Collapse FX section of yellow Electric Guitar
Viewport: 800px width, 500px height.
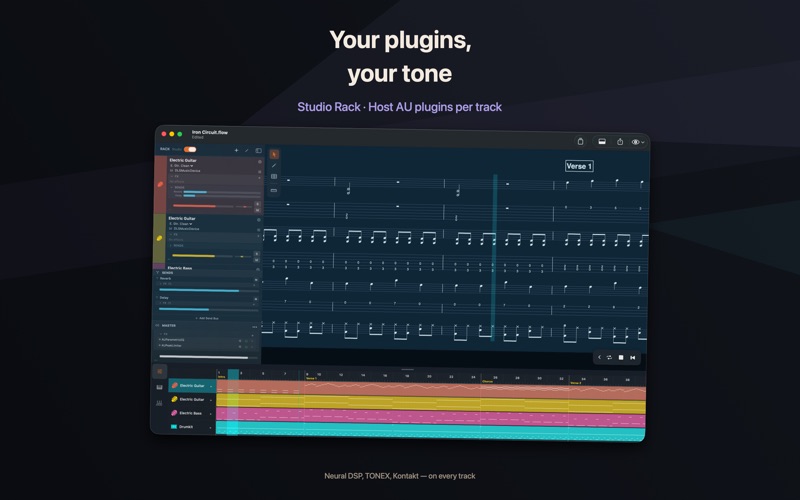[x=171, y=234]
